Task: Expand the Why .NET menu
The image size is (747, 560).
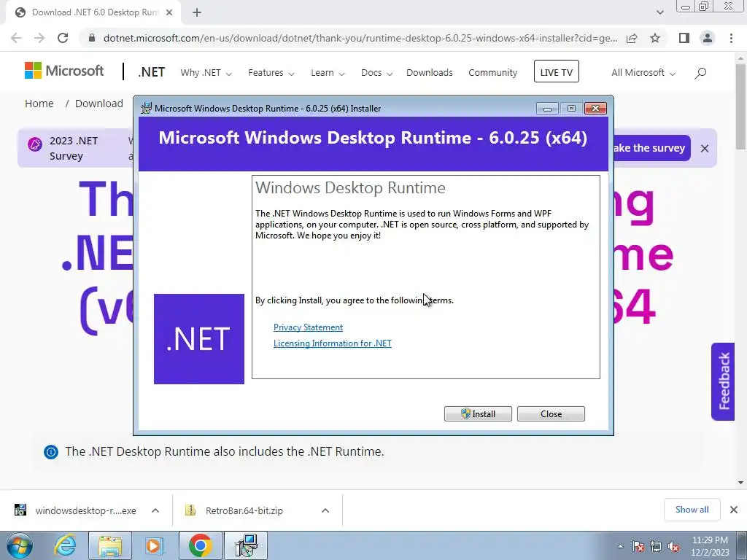Action: [206, 73]
